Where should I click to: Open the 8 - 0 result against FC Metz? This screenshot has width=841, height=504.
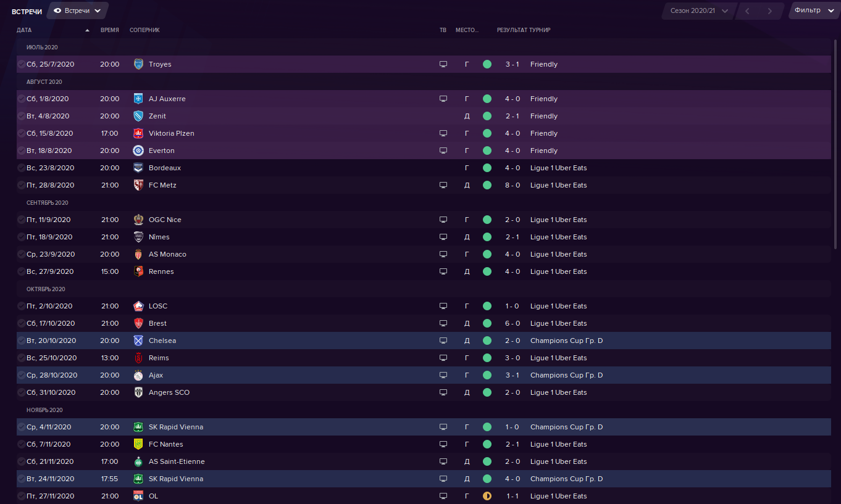(x=513, y=185)
